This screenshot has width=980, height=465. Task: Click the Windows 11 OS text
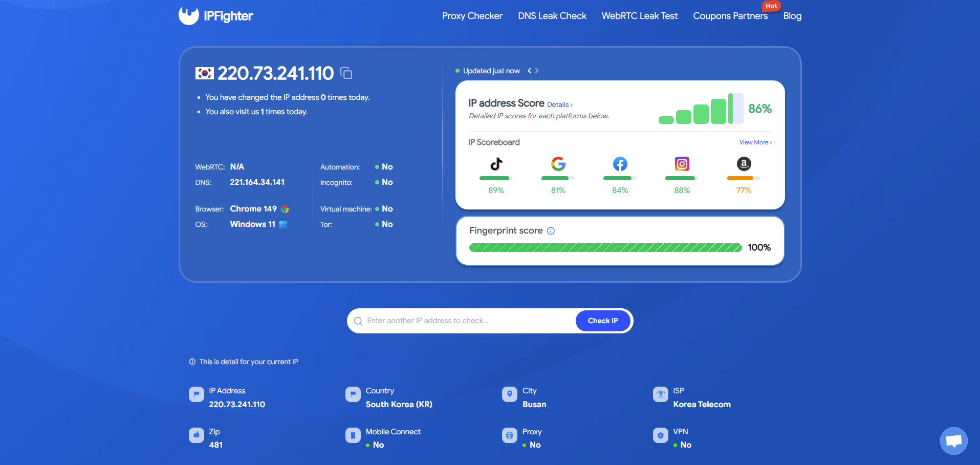pos(253,224)
